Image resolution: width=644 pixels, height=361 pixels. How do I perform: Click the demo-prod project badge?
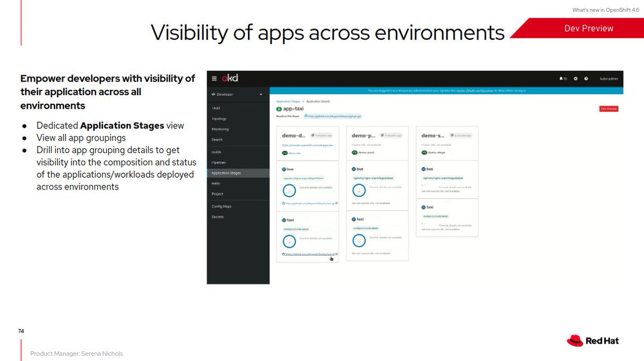[363, 153]
